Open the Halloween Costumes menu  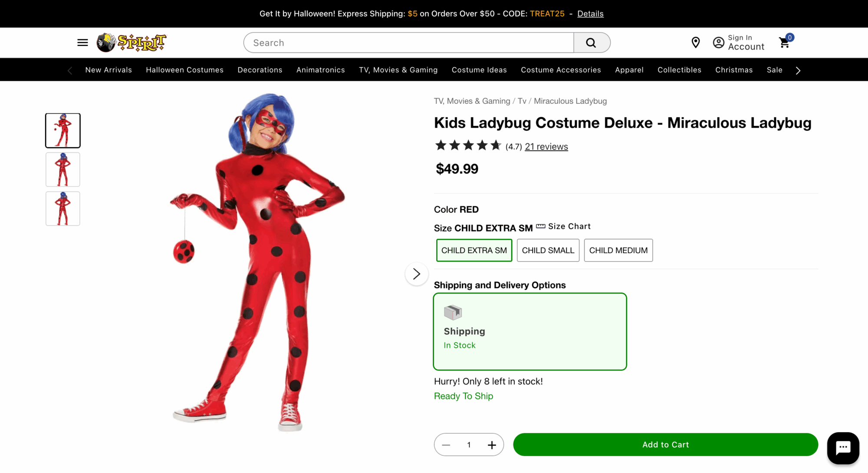coord(184,70)
